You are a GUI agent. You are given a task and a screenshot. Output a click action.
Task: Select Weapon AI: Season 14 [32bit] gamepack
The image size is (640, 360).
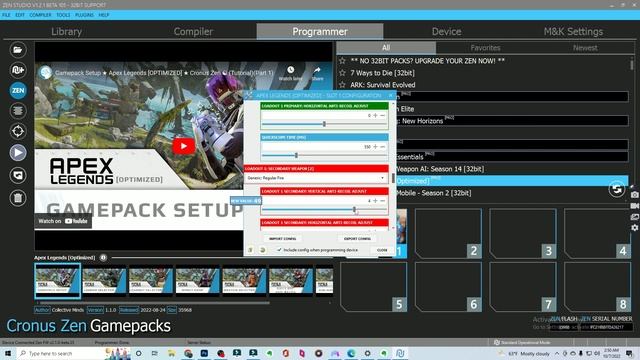[x=439, y=169]
